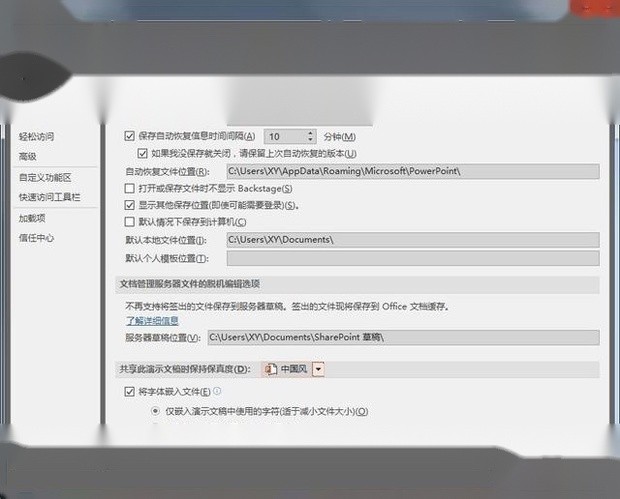The width and height of the screenshot is (620, 499).
Task: Go to 信任中心 settings
Action: 36,238
